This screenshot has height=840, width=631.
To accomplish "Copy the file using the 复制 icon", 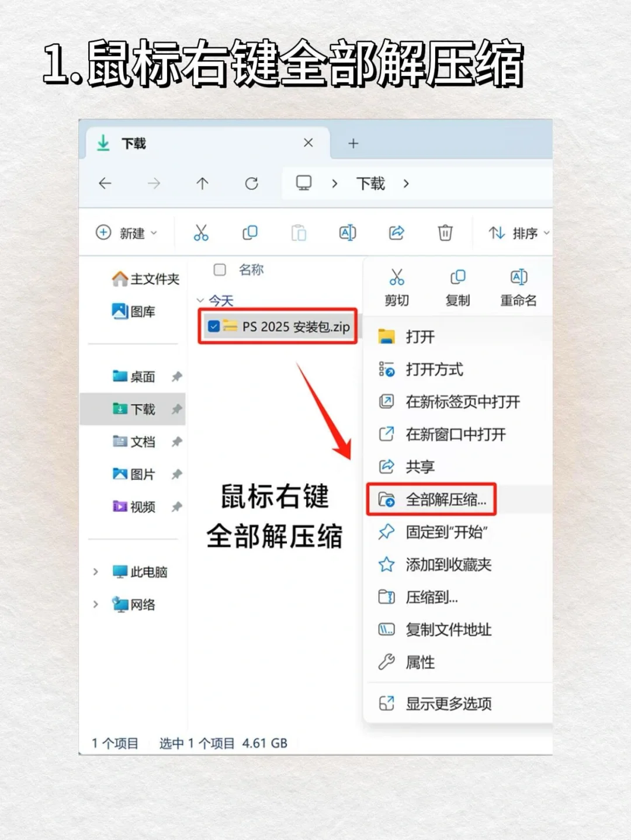I will [x=458, y=286].
